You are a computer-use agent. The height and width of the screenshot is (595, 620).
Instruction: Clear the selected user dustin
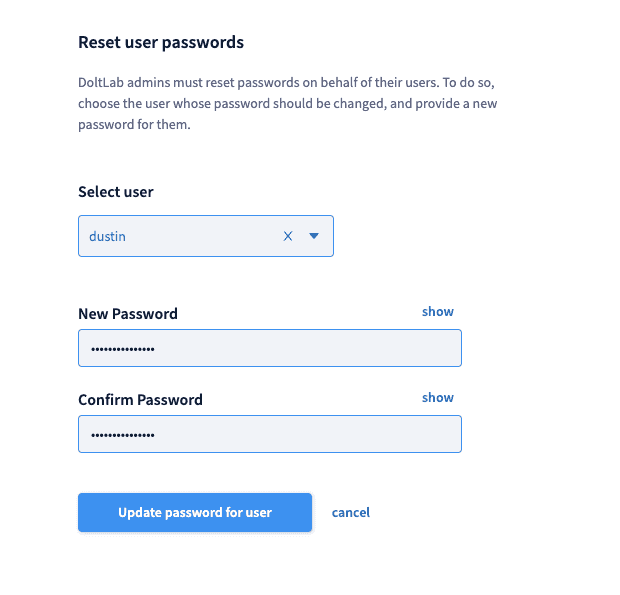(288, 236)
